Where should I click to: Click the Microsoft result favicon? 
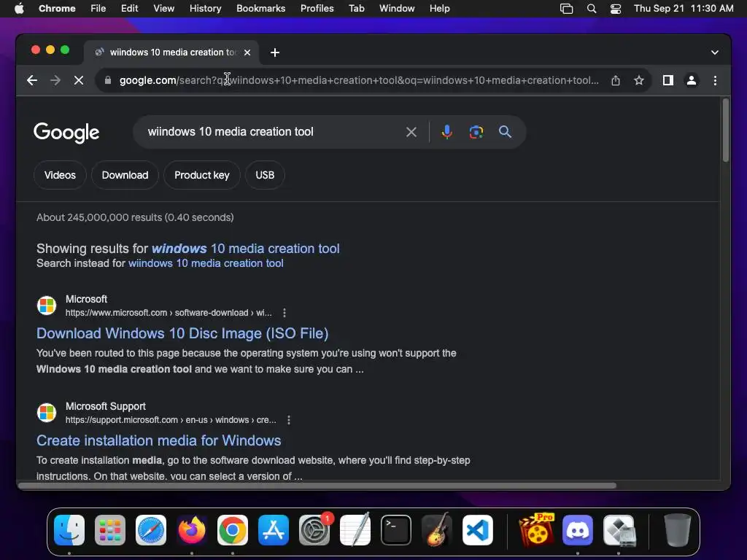[x=47, y=306]
